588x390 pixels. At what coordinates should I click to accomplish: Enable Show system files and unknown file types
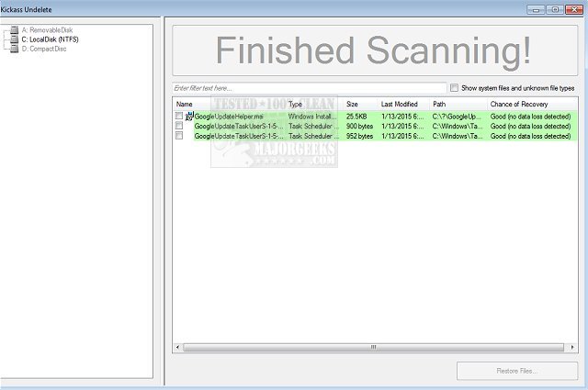point(454,88)
